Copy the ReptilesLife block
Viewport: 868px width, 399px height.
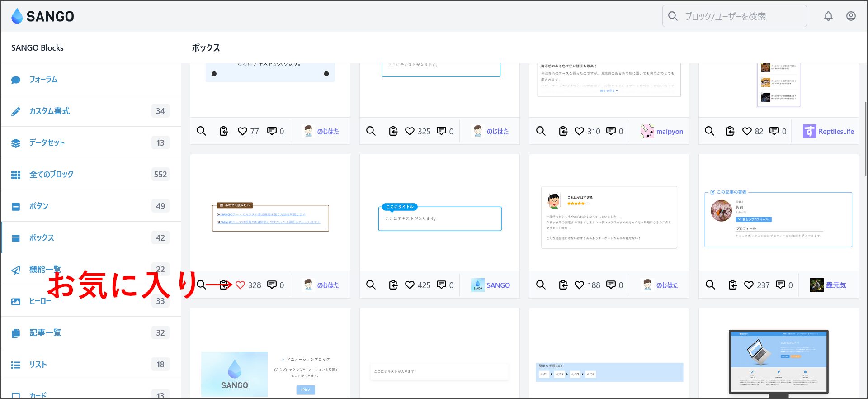tap(730, 131)
